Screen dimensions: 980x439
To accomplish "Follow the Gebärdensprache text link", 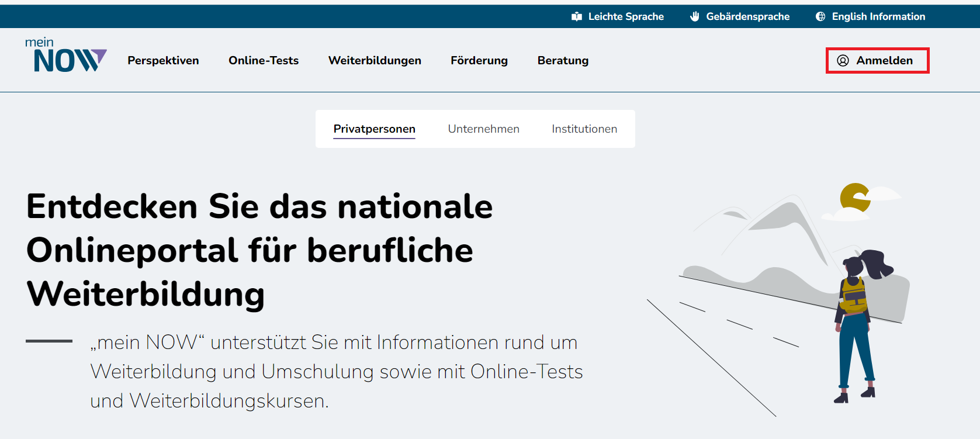I will (x=747, y=16).
